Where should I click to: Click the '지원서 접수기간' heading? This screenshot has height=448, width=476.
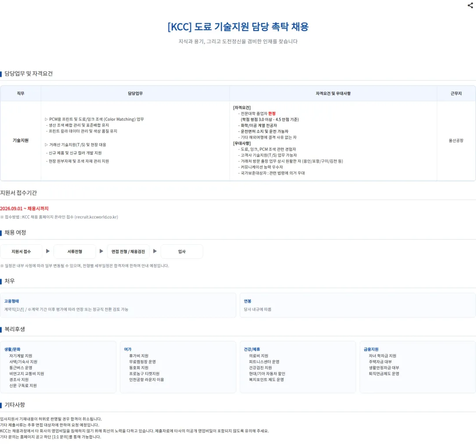pos(19,193)
